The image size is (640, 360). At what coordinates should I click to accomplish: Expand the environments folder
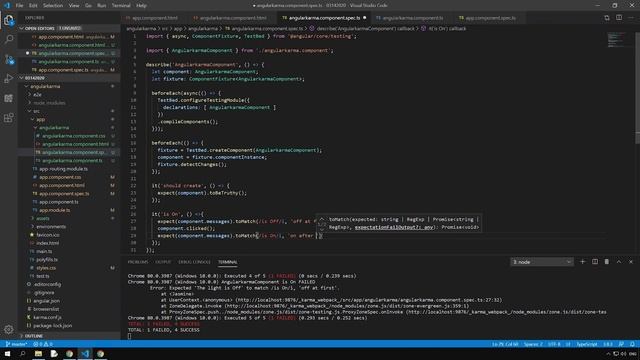tap(51, 227)
